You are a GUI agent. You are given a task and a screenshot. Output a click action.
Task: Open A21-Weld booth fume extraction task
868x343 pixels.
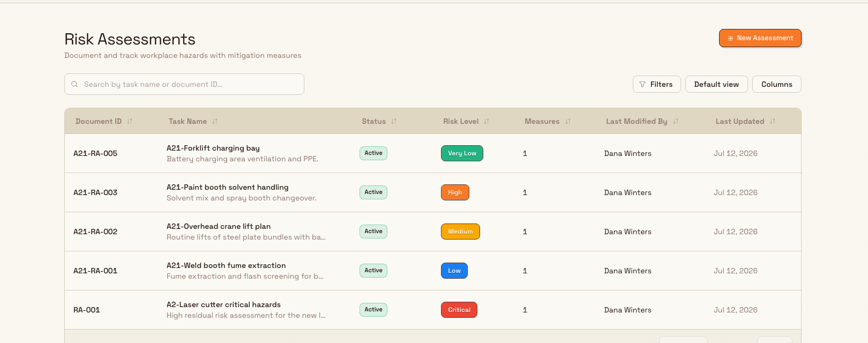coord(226,265)
